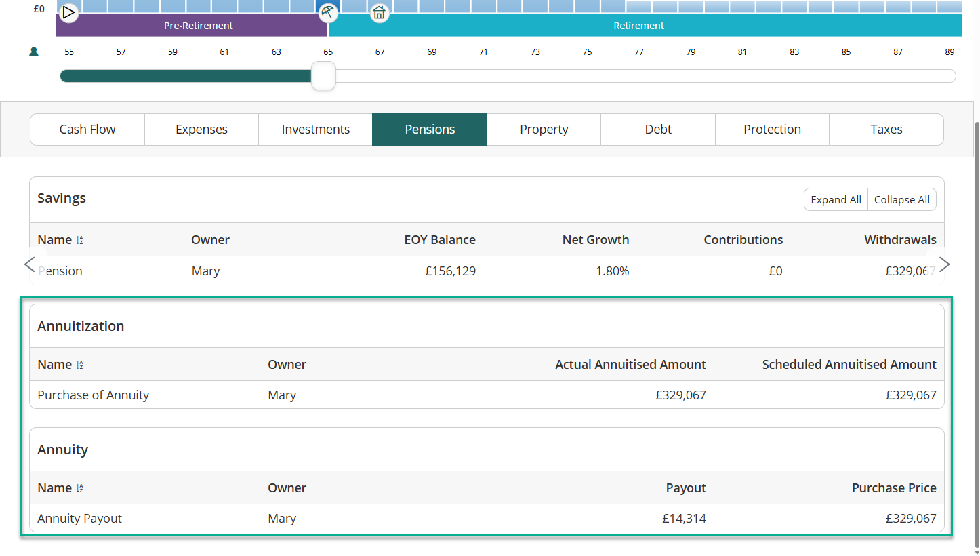Sort Savings table by Name icon
The image size is (980, 556).
(x=80, y=240)
